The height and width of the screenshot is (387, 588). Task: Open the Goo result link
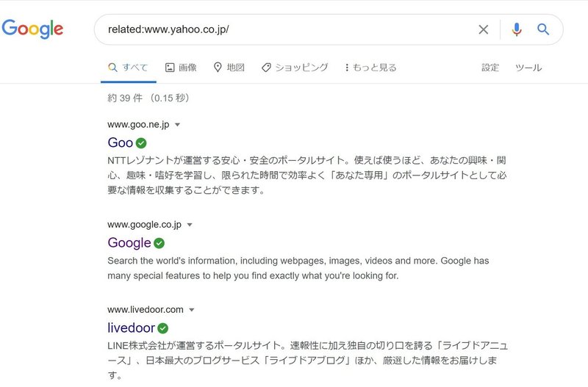(121, 142)
